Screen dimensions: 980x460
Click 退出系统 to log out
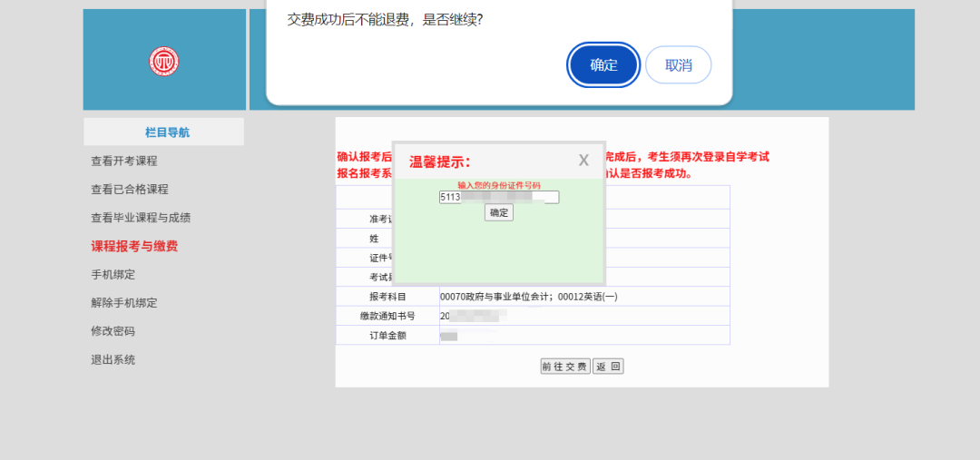coord(113,359)
